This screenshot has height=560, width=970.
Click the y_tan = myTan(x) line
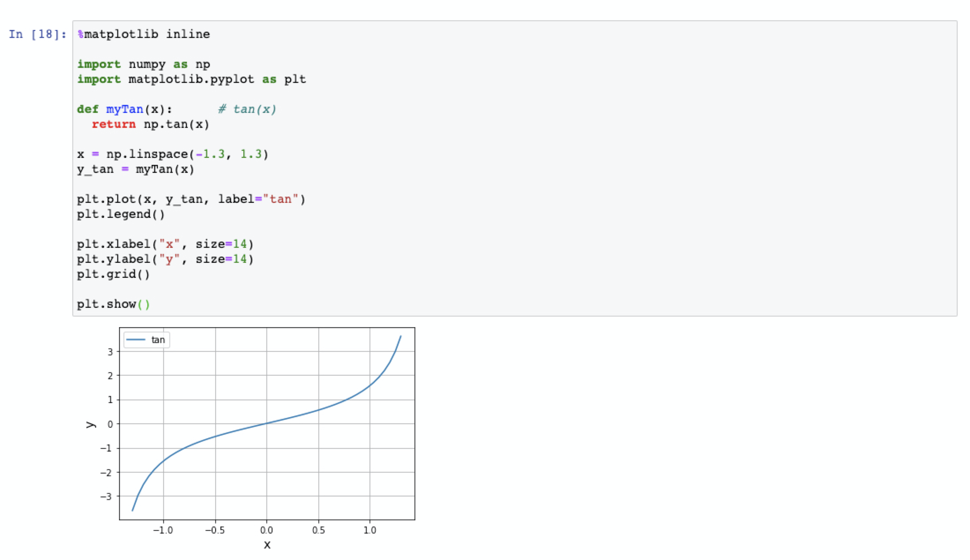(136, 169)
